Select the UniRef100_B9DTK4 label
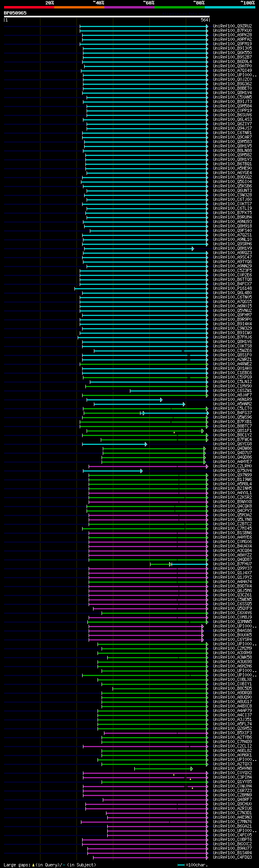Screen dimensions: 259x868 [x=232, y=586]
